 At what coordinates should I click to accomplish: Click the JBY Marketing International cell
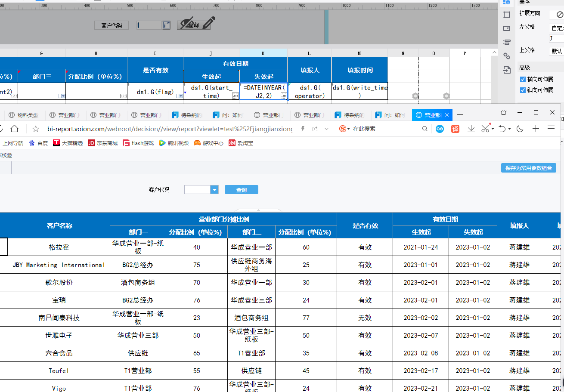click(x=59, y=265)
